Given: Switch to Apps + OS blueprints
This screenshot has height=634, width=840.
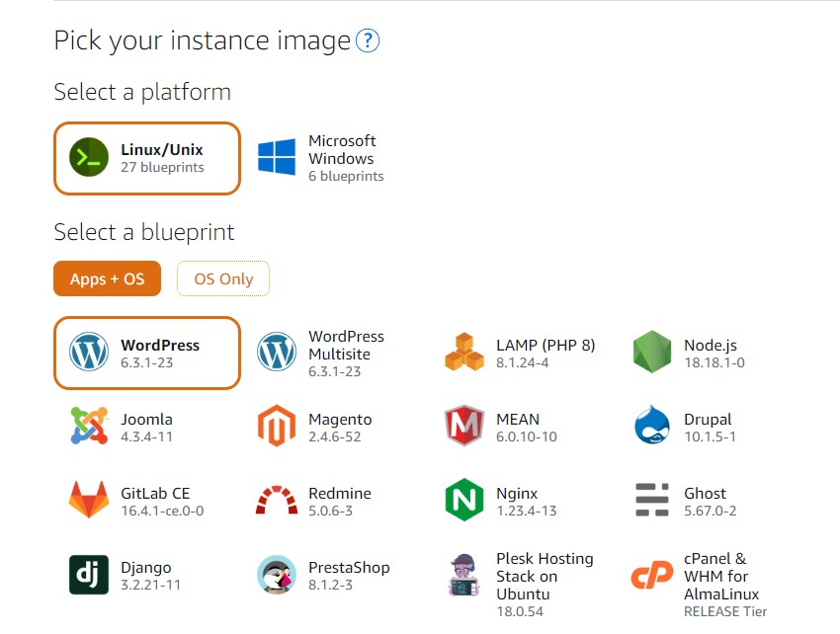Looking at the screenshot, I should (x=107, y=278).
